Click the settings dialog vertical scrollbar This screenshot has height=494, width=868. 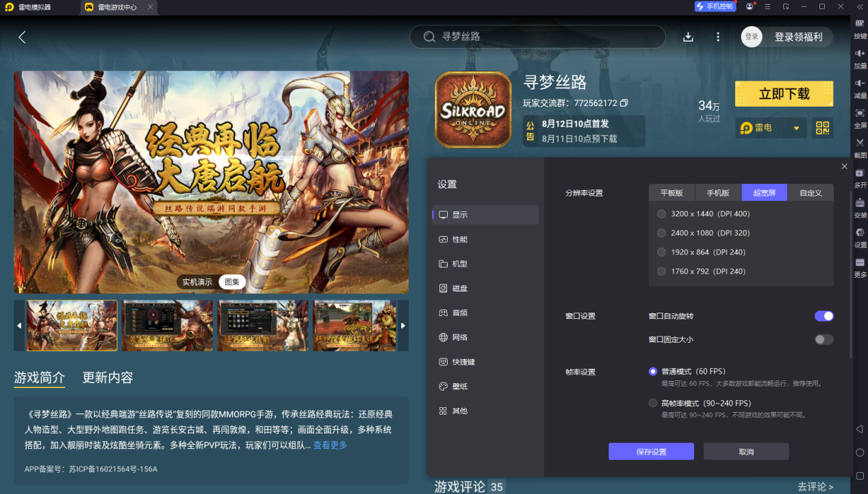(851, 274)
